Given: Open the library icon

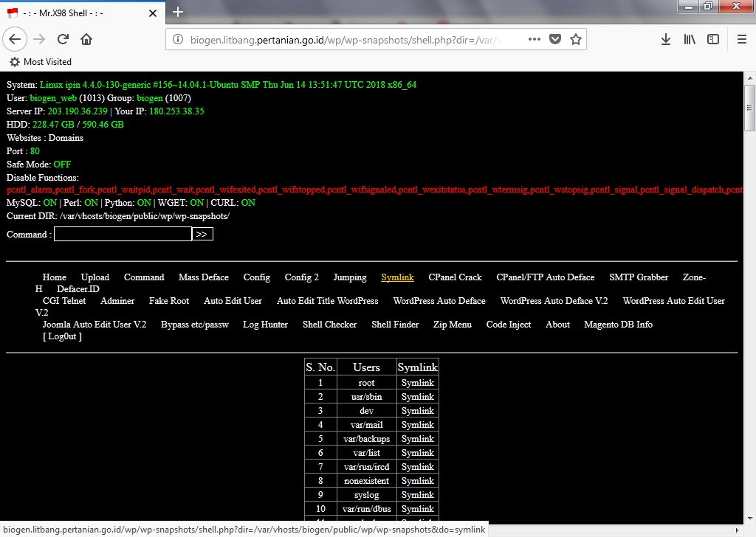Looking at the screenshot, I should 690,39.
